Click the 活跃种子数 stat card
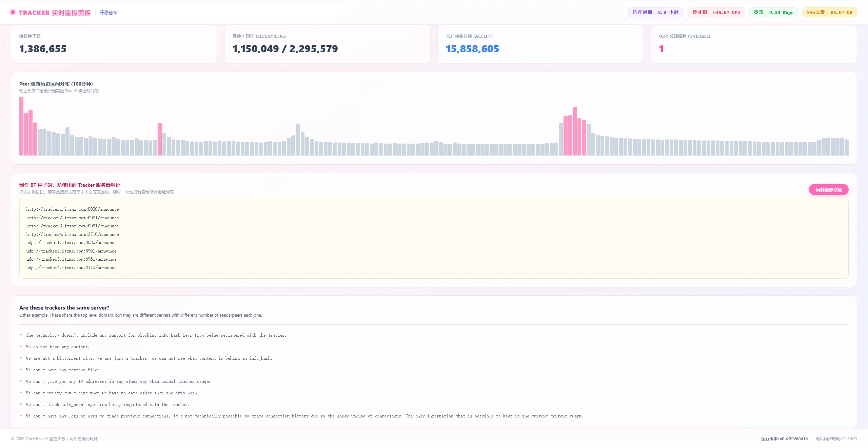868x448 pixels. click(114, 44)
